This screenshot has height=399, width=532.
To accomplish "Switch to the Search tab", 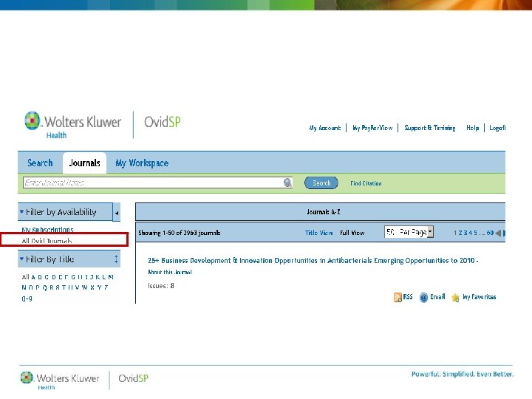I will tap(40, 163).
